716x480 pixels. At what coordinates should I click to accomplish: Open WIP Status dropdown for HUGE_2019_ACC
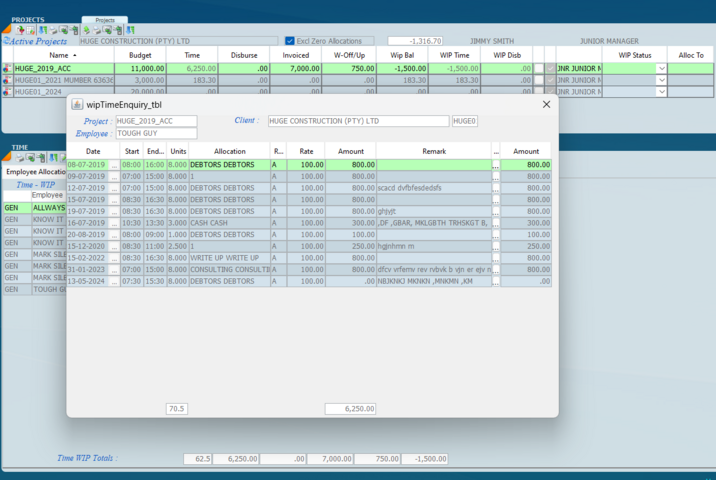(x=661, y=68)
